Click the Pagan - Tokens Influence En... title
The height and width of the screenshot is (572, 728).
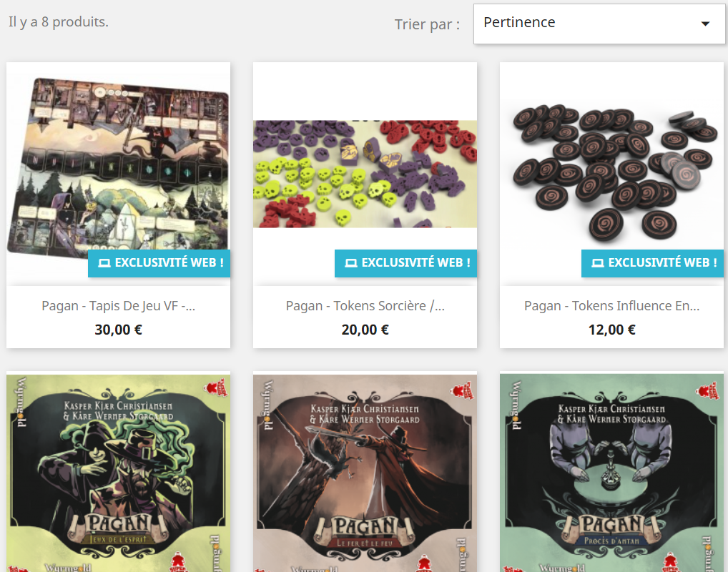pyautogui.click(x=611, y=305)
